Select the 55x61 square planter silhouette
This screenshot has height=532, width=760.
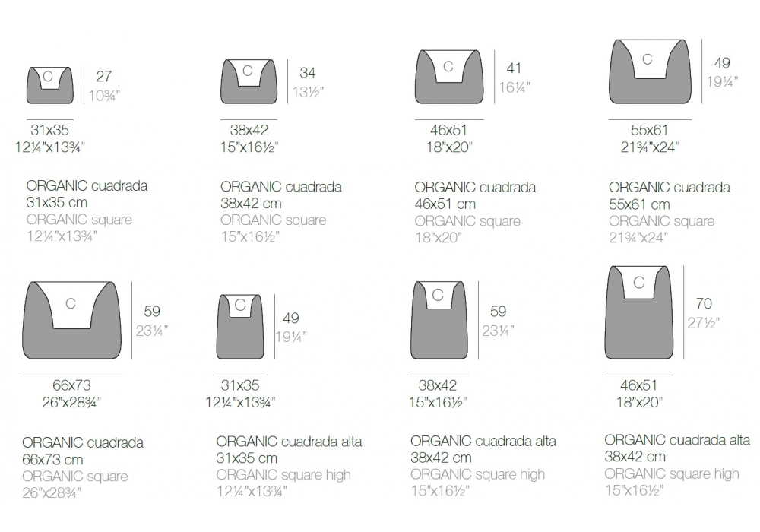point(649,71)
